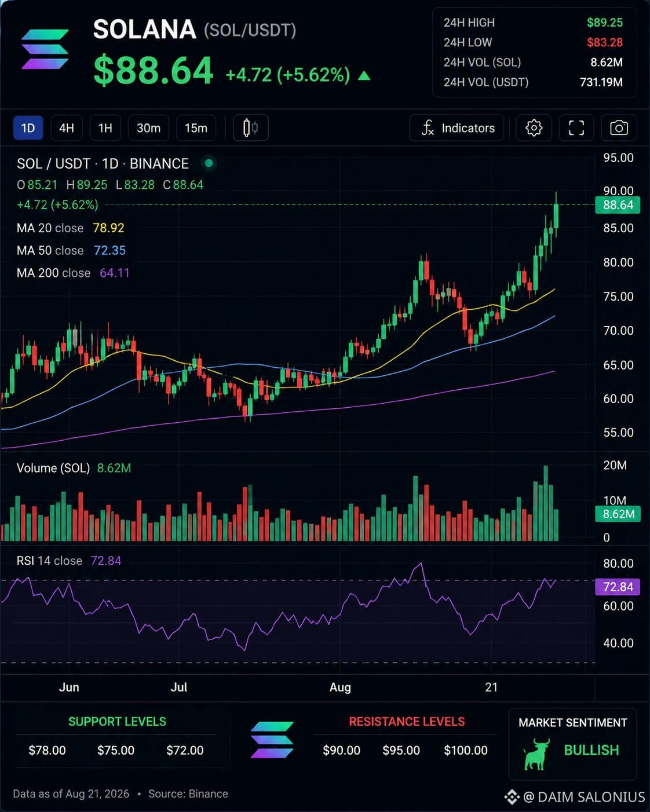Screen dimensions: 650x812
Task: Click the Jul label on time axis
Action: point(179,687)
